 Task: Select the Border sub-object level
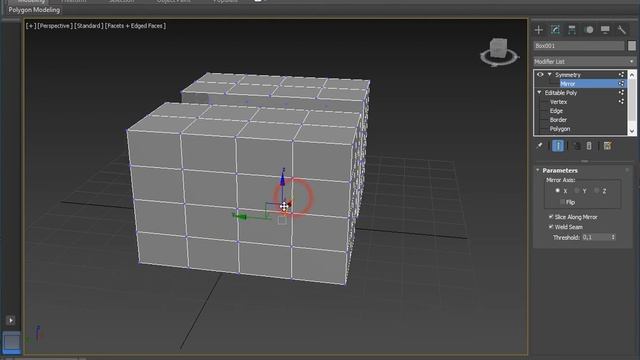pyautogui.click(x=558, y=120)
